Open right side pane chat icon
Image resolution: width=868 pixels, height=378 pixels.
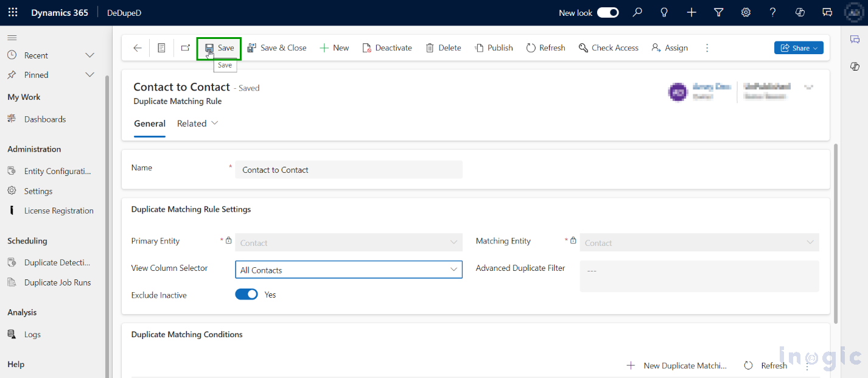point(855,39)
